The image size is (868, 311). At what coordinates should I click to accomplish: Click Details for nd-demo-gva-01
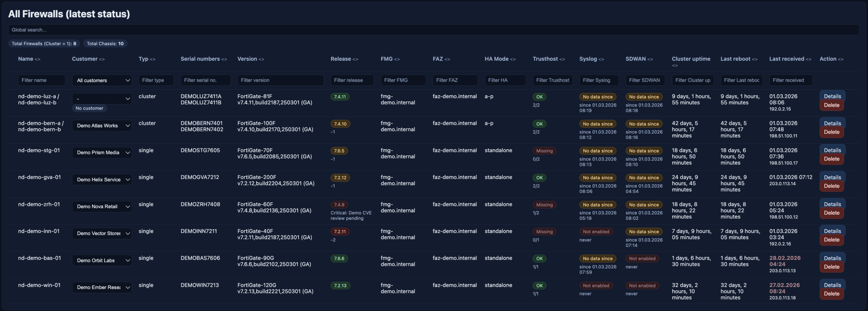(x=832, y=177)
